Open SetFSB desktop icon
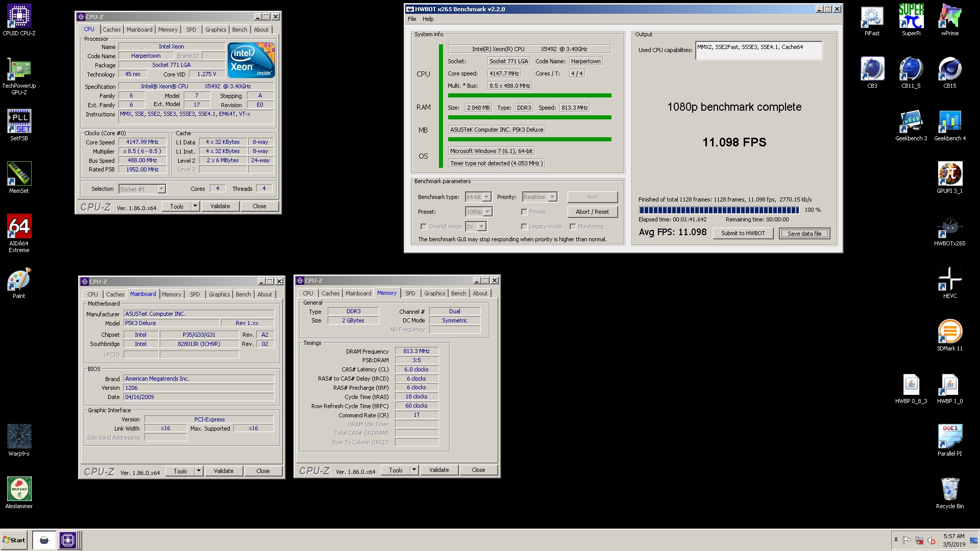 [x=19, y=125]
